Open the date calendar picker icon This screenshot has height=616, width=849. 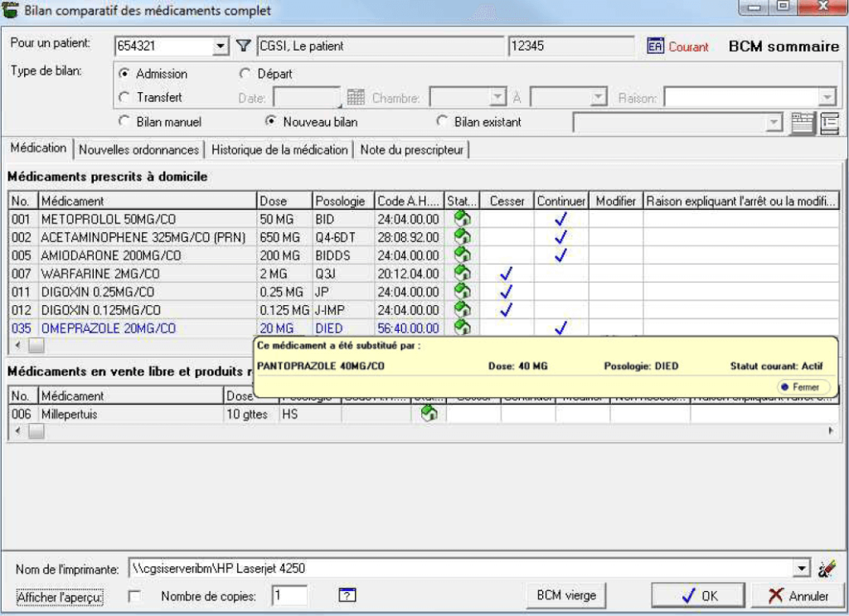pos(356,98)
